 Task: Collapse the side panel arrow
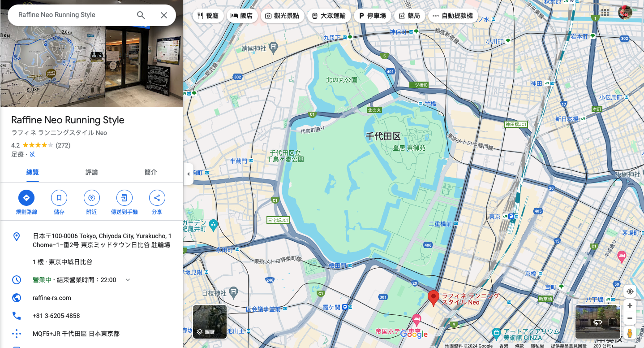(x=188, y=174)
